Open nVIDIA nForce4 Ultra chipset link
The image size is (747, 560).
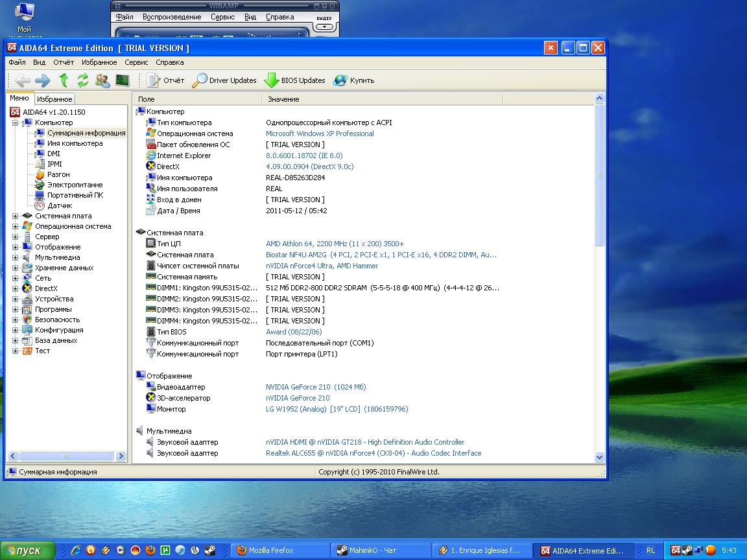[x=322, y=266]
